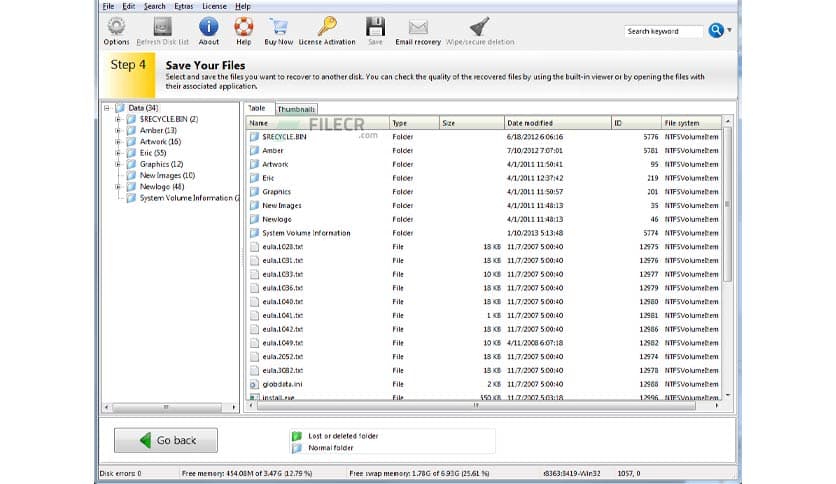Open the Help menu

(x=243, y=6)
